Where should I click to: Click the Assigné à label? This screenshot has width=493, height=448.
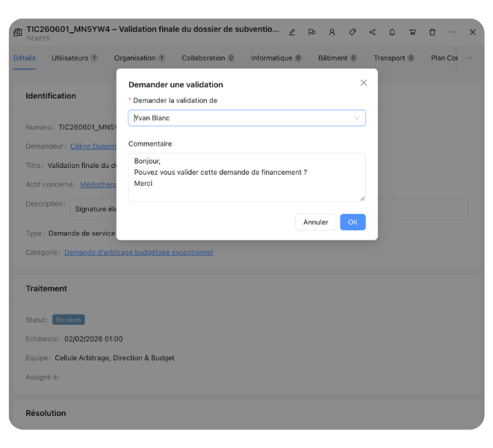pos(43,377)
